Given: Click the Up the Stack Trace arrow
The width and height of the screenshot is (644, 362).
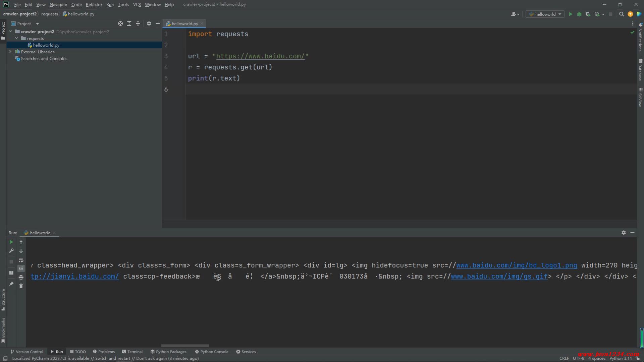Looking at the screenshot, I should 21,242.
